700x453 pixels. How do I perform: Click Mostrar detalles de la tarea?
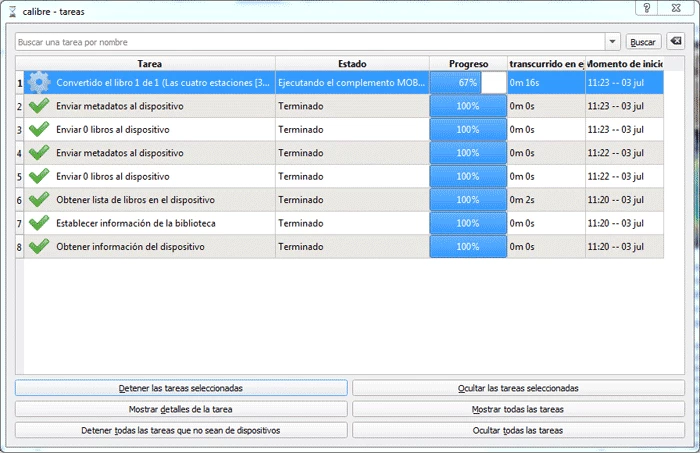(181, 409)
